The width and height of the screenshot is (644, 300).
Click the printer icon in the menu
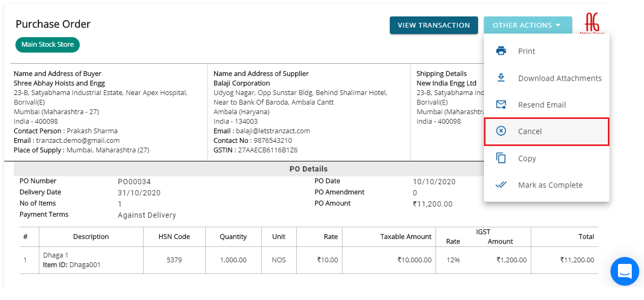[501, 51]
